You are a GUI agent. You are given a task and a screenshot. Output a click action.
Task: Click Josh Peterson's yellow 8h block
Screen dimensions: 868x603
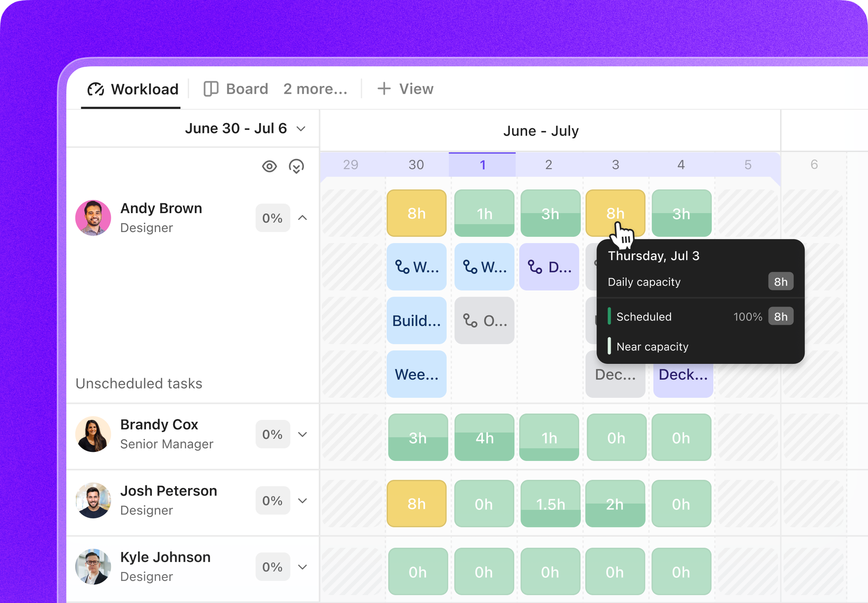tap(416, 503)
